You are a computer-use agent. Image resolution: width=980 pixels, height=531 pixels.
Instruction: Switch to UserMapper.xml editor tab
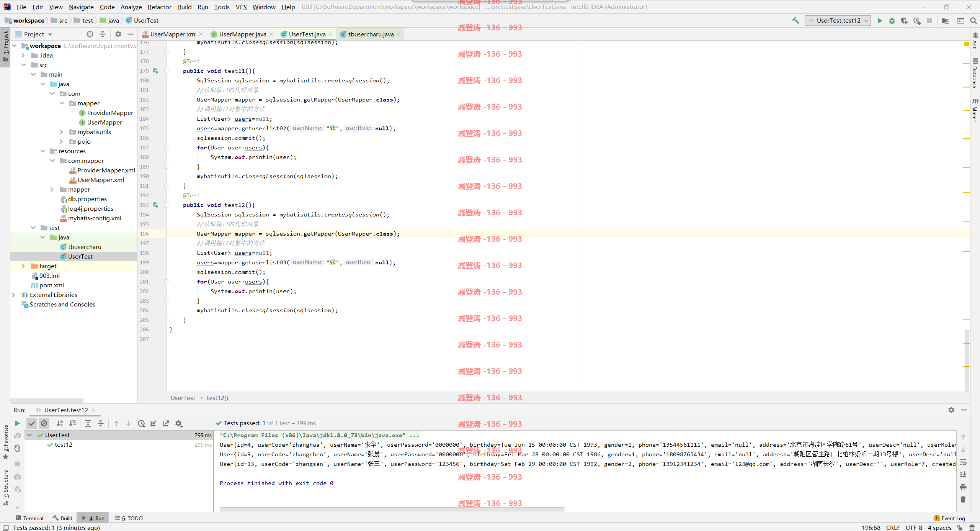pyautogui.click(x=173, y=34)
